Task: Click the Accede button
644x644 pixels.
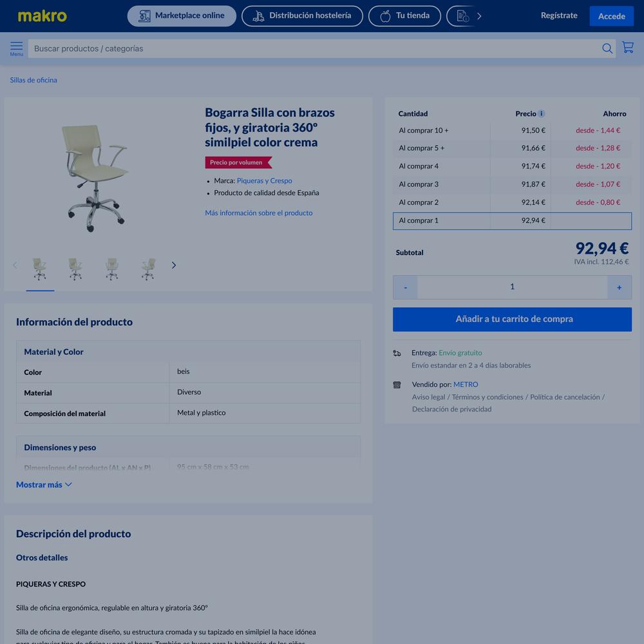Action: coord(612,16)
